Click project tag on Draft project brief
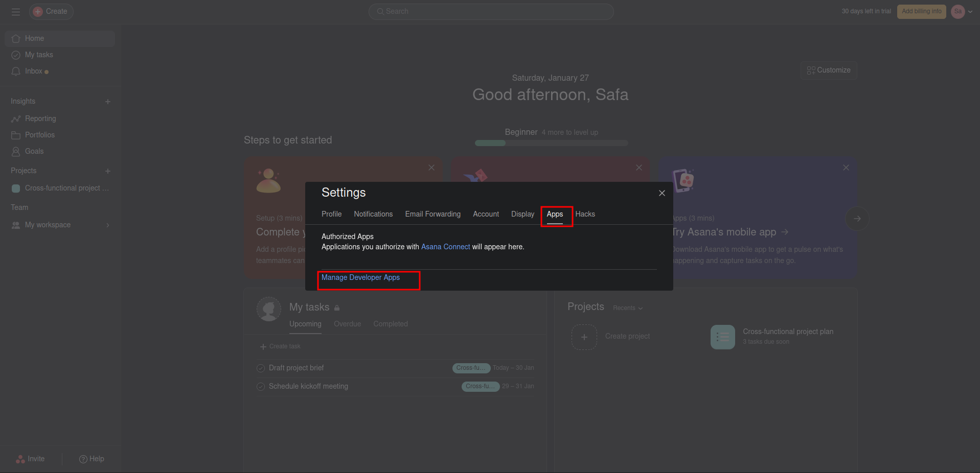This screenshot has width=980, height=473. click(x=471, y=368)
